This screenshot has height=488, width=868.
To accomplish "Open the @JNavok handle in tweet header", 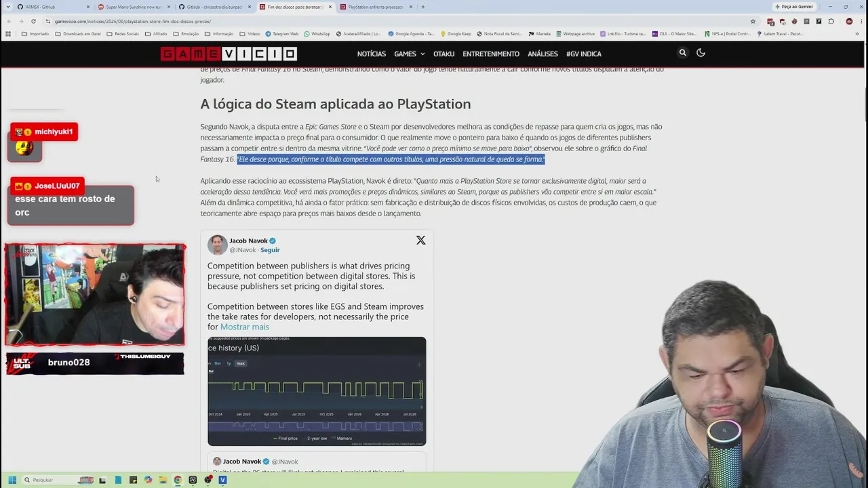I will [x=242, y=250].
